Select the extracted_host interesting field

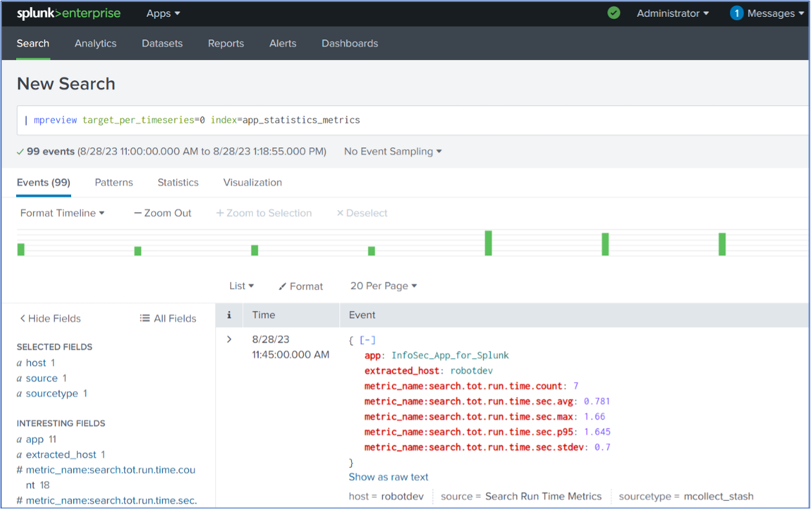pos(61,454)
